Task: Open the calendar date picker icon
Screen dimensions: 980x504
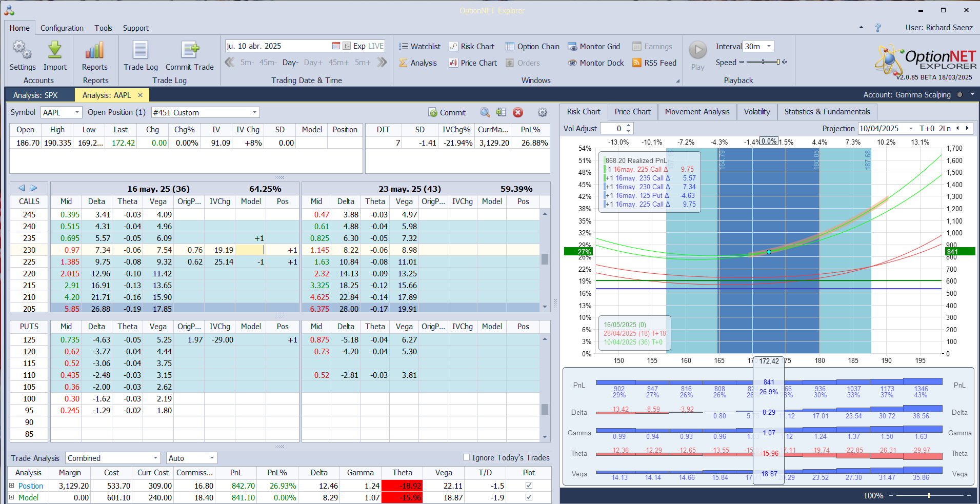Action: coord(336,46)
